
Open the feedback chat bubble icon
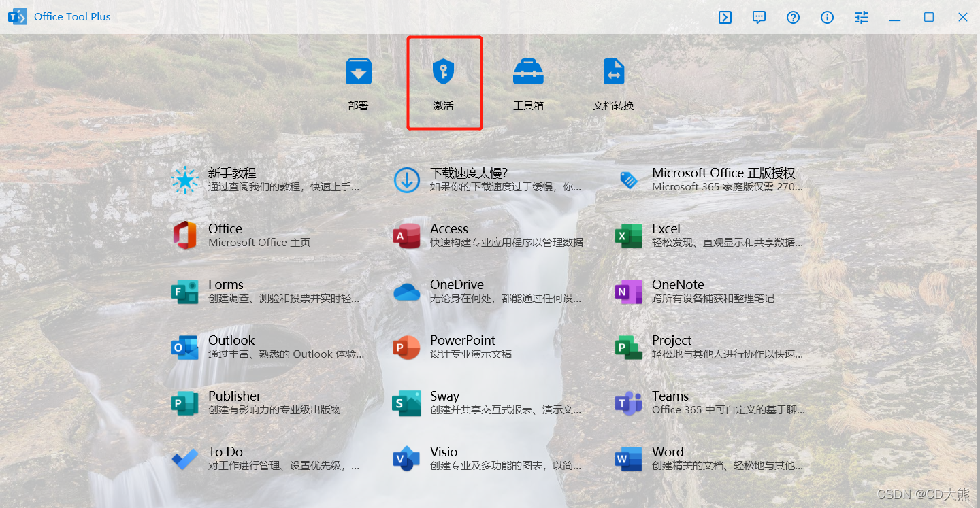coord(759,17)
